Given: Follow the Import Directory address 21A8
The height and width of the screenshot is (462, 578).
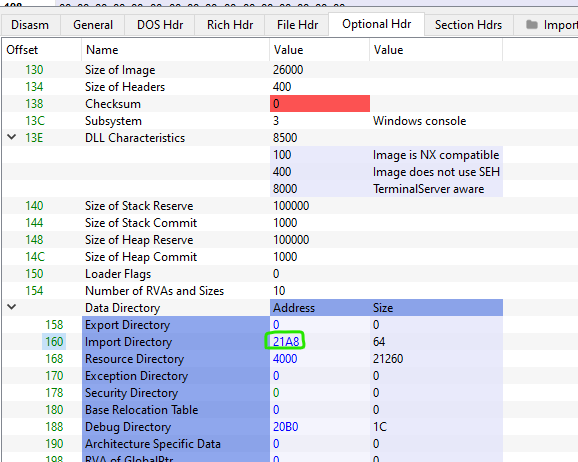Looking at the screenshot, I should pyautogui.click(x=286, y=342).
